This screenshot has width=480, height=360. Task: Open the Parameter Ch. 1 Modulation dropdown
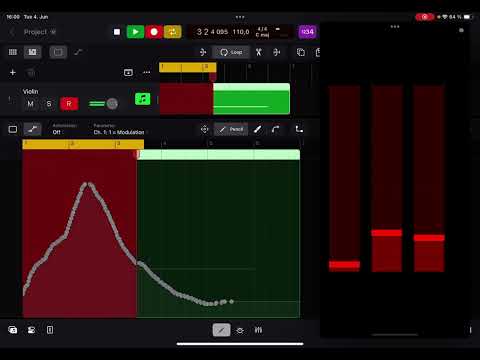click(119, 129)
